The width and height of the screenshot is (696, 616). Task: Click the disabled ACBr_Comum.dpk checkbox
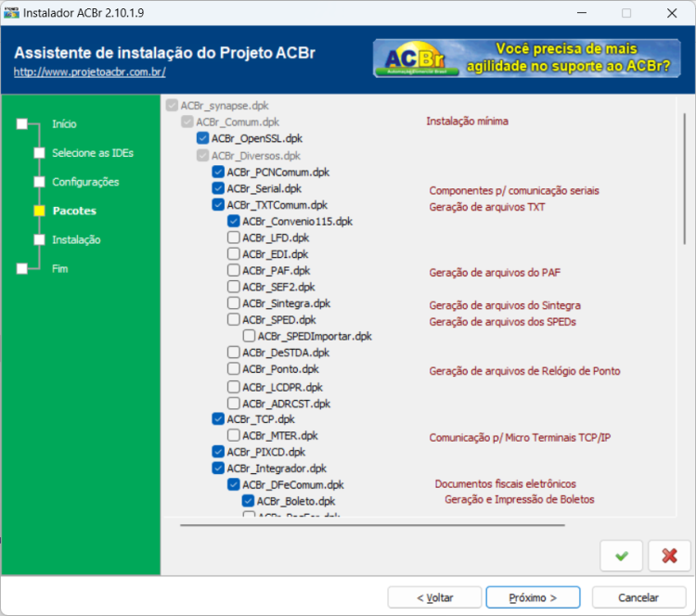[187, 122]
